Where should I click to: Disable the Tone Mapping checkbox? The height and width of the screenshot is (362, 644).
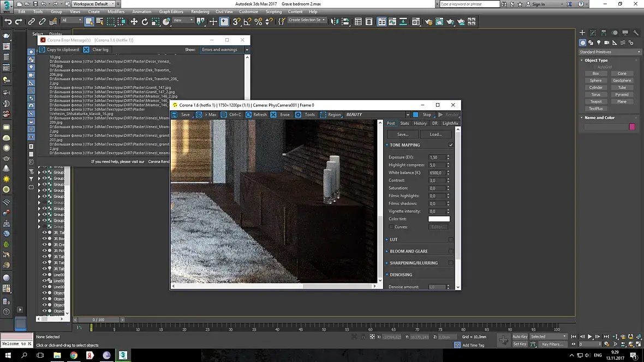tap(451, 145)
